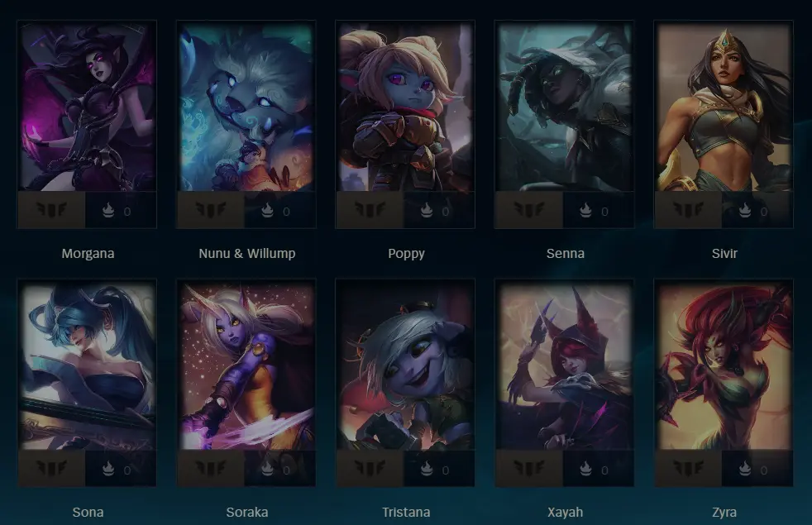Viewport: 812px width, 525px height.
Task: Select Sivir's champion portrait
Action: point(724,107)
